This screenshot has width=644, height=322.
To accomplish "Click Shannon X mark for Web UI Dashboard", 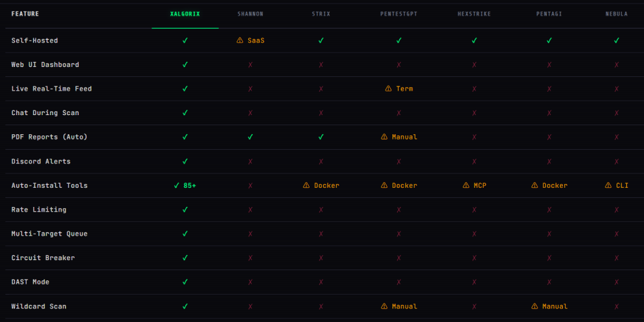I will [x=250, y=64].
